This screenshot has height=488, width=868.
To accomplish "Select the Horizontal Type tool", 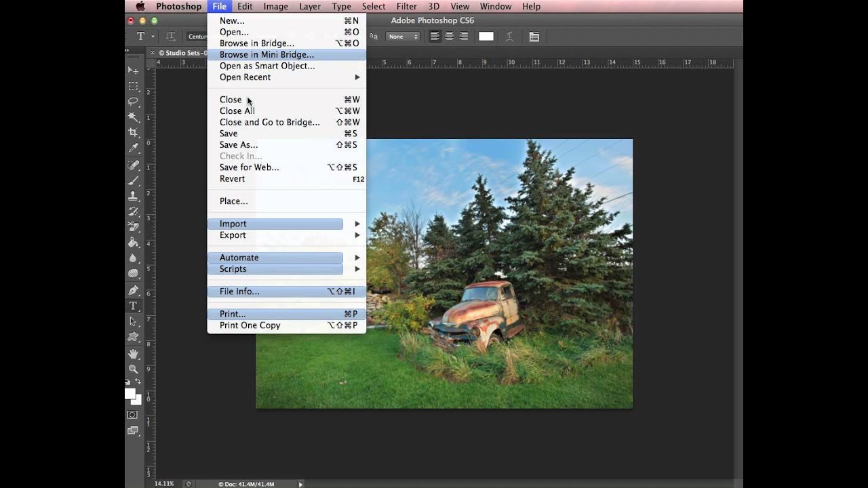I will tap(133, 306).
